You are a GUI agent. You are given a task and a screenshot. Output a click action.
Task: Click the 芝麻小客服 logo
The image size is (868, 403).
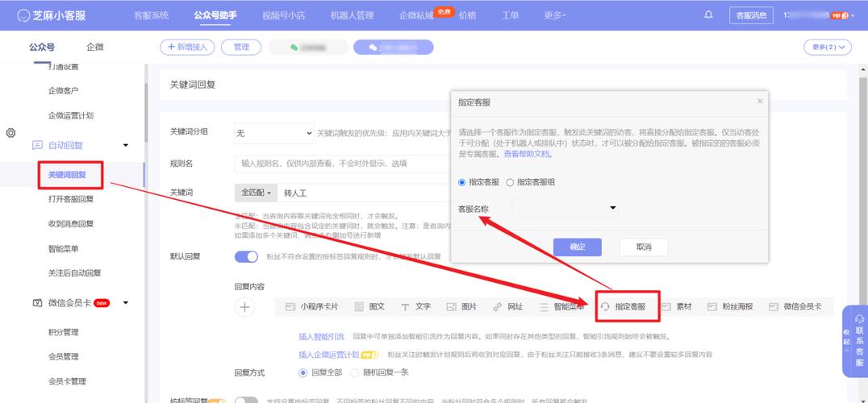52,15
